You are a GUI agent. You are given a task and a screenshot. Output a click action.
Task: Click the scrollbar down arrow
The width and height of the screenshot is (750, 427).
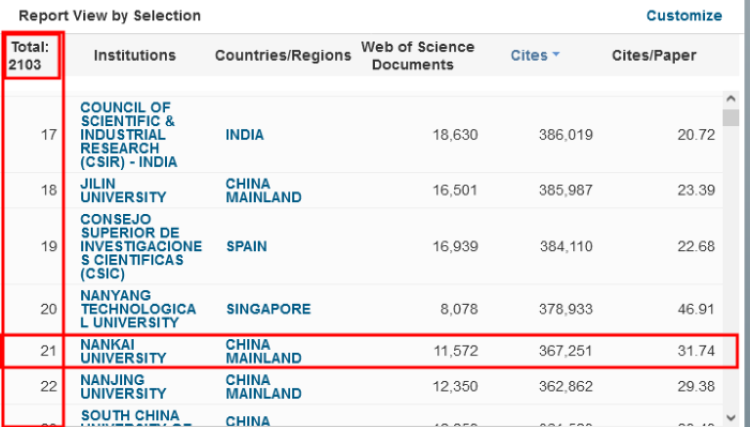coord(731,417)
